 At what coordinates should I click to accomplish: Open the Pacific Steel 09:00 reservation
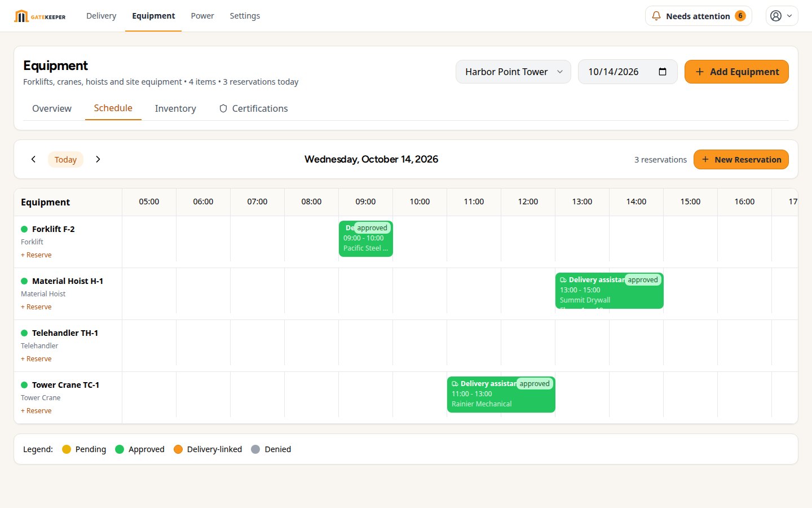click(x=366, y=239)
